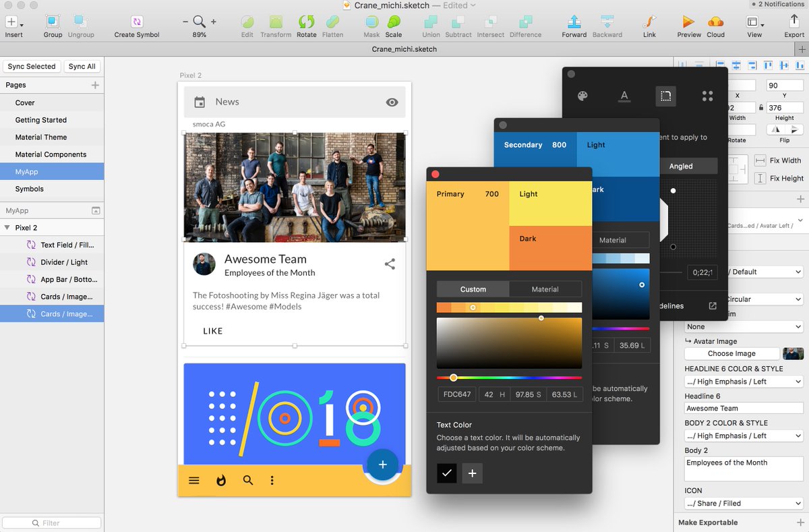Select the Dark orange variant swatch
The width and height of the screenshot is (809, 532).
pyautogui.click(x=550, y=248)
